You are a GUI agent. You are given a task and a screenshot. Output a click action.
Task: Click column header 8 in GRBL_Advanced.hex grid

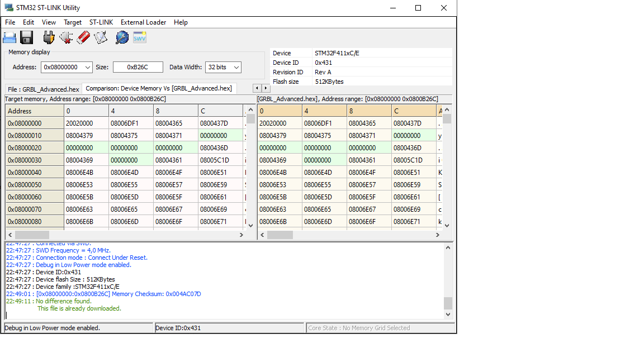369,111
